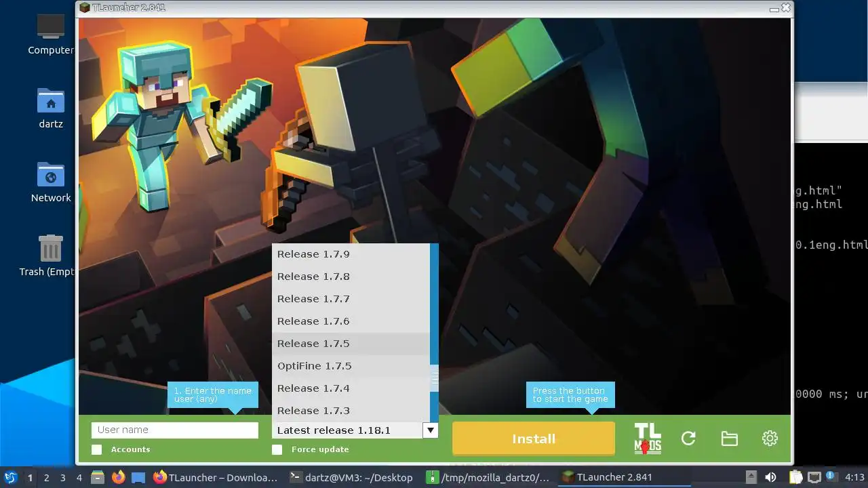Click the show desktop taskbar icon
Screen dimensions: 868x488
138,477
